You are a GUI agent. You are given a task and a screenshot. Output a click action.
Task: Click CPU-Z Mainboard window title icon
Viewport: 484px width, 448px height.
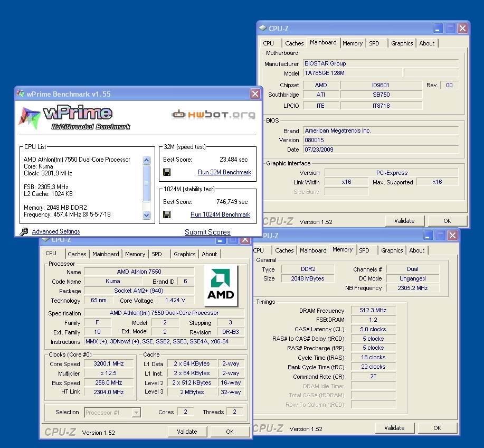pos(263,28)
